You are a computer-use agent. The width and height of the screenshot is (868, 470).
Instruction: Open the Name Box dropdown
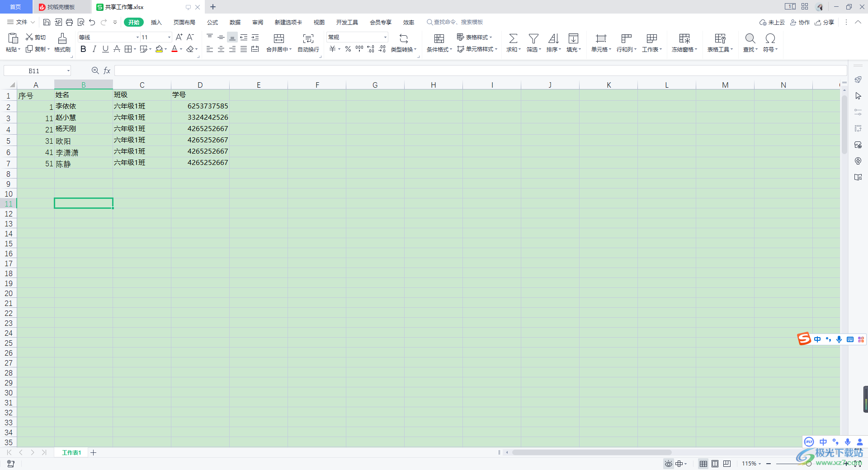click(x=68, y=70)
